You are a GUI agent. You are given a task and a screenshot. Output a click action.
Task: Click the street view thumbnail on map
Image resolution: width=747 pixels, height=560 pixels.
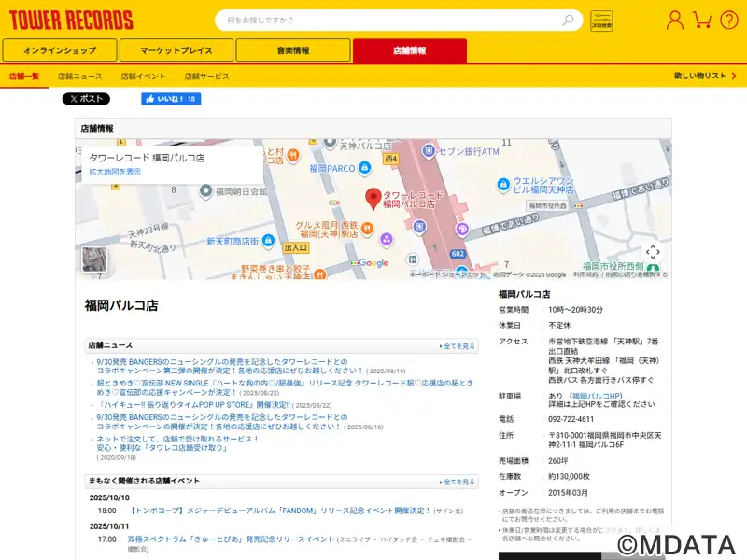pos(94,259)
